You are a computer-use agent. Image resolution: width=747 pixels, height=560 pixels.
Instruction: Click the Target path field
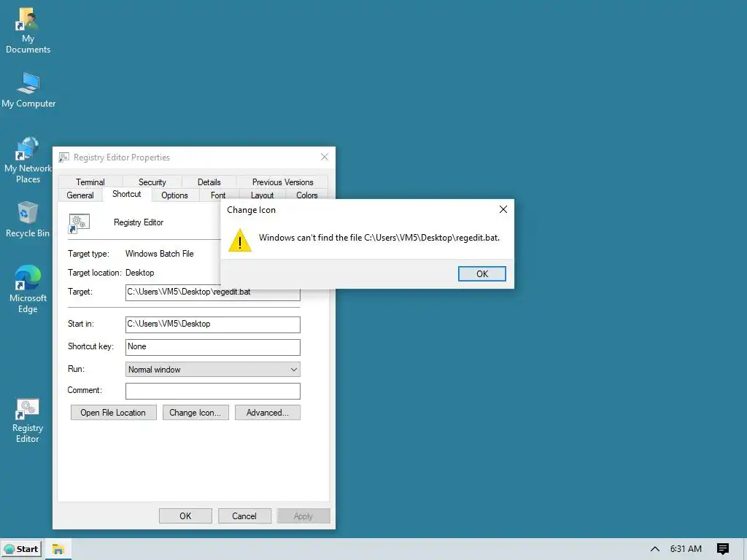tap(212, 292)
